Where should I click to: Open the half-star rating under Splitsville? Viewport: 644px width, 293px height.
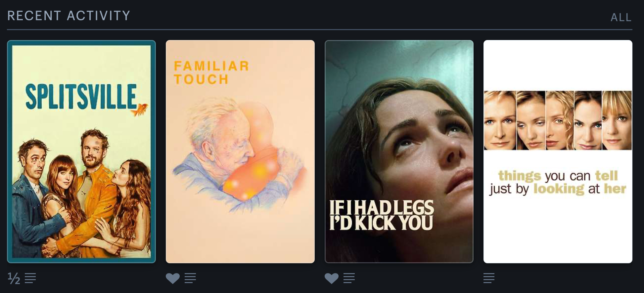14,278
